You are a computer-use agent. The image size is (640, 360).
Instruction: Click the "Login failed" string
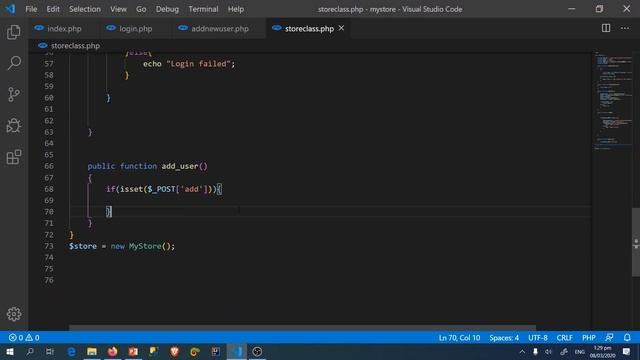point(199,64)
